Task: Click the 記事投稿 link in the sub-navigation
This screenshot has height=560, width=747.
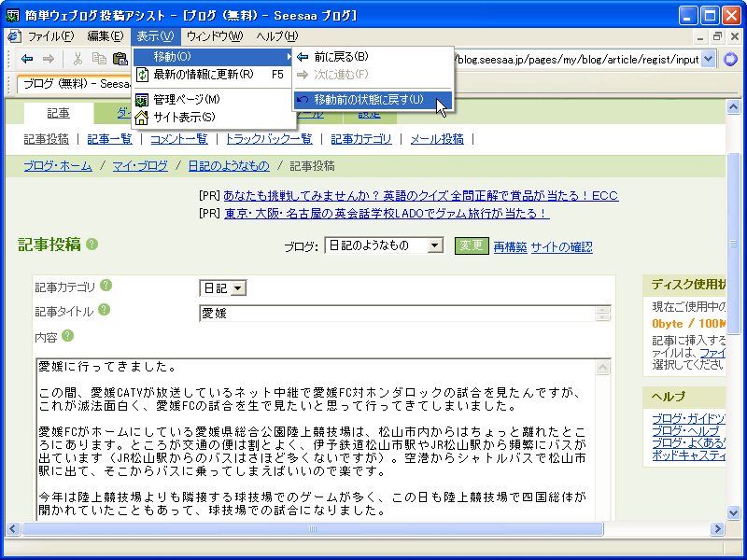Action: [47, 139]
